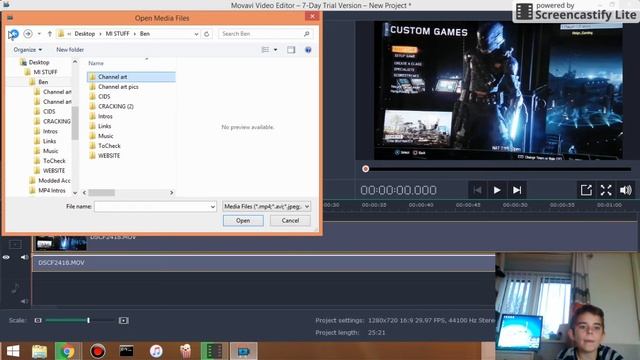Select the WEBSITE folder in list

click(x=109, y=156)
